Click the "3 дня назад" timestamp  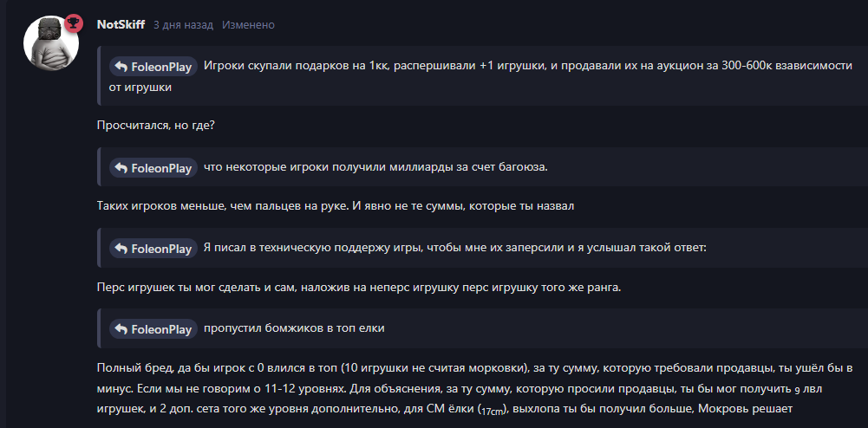[183, 25]
